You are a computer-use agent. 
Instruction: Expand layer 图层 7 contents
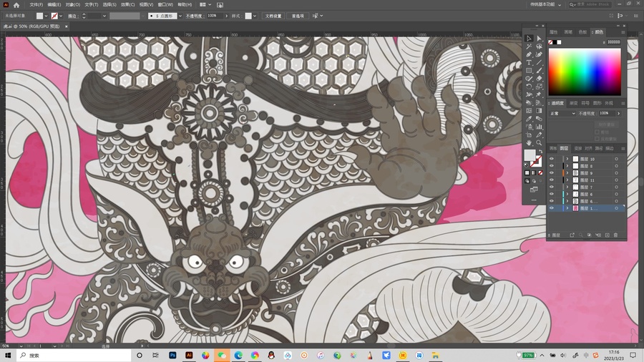[x=567, y=187]
